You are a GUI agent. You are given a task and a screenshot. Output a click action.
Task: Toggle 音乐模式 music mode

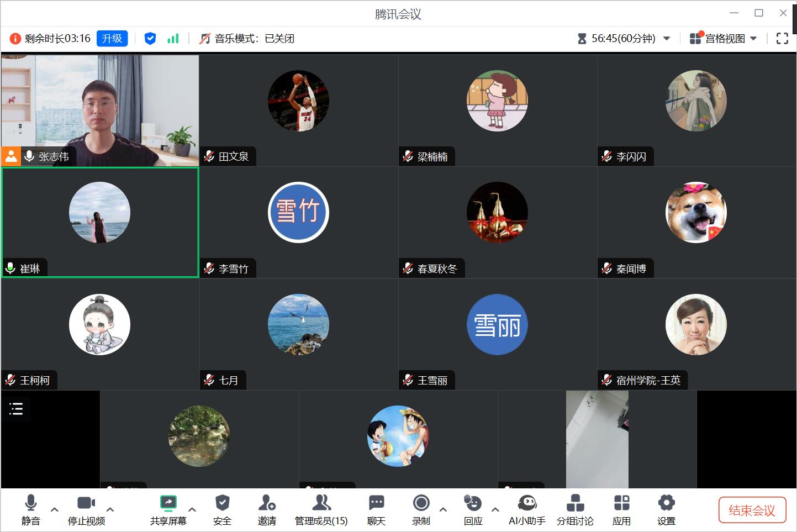click(247, 38)
